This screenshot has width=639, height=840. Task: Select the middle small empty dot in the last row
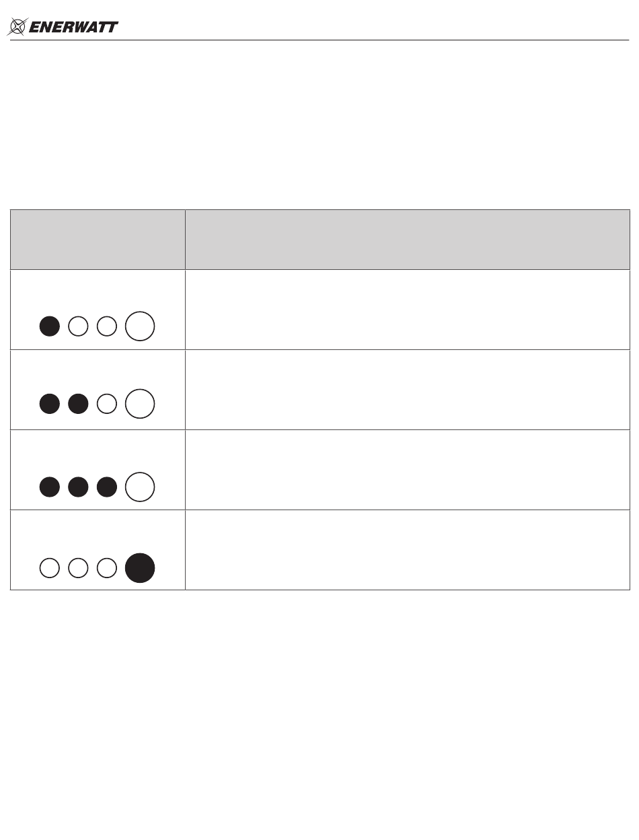click(79, 568)
